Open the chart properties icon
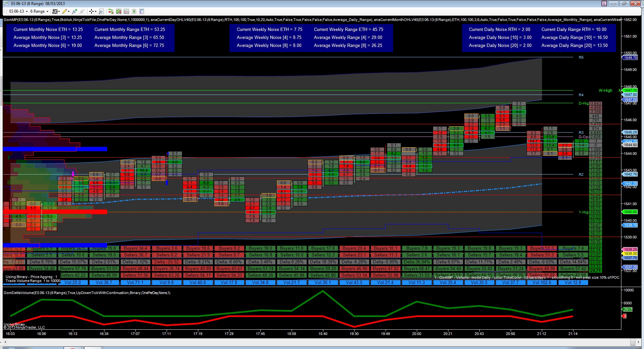Viewport: 644px width, 349px height. click(x=142, y=11)
